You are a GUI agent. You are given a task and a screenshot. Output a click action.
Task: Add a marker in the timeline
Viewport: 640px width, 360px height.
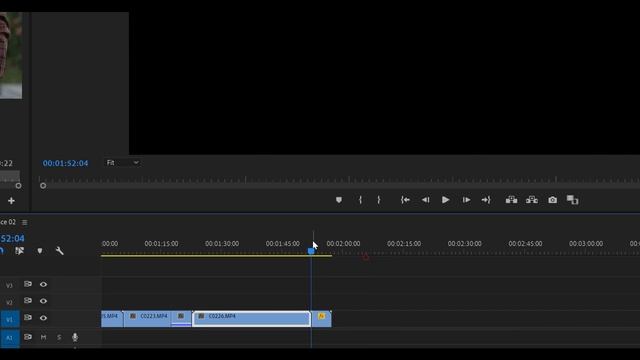pos(40,251)
